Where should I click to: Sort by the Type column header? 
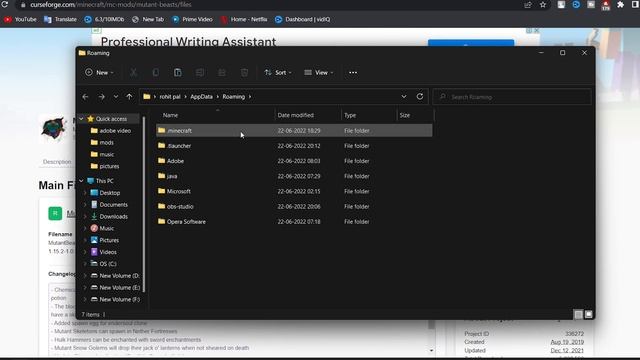coord(350,115)
